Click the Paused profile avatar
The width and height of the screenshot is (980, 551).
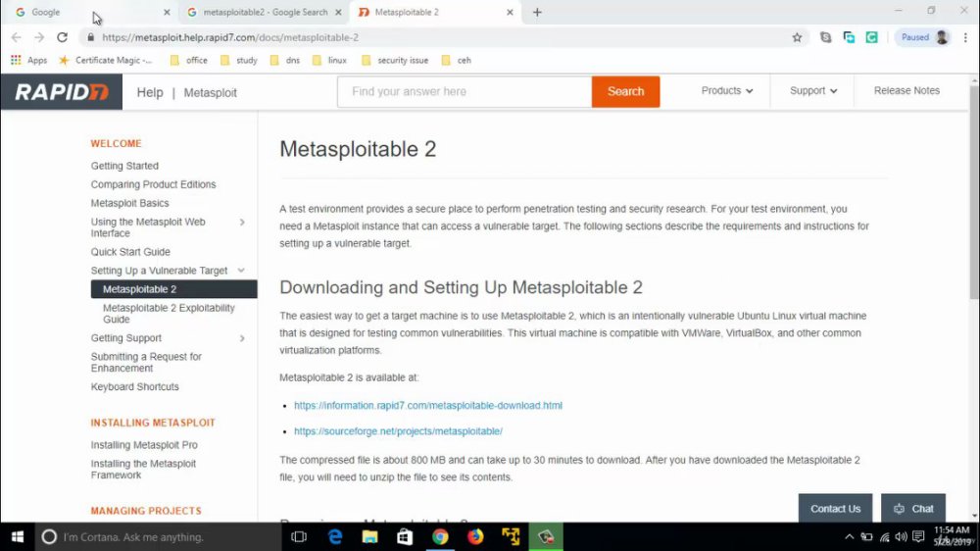click(x=924, y=37)
